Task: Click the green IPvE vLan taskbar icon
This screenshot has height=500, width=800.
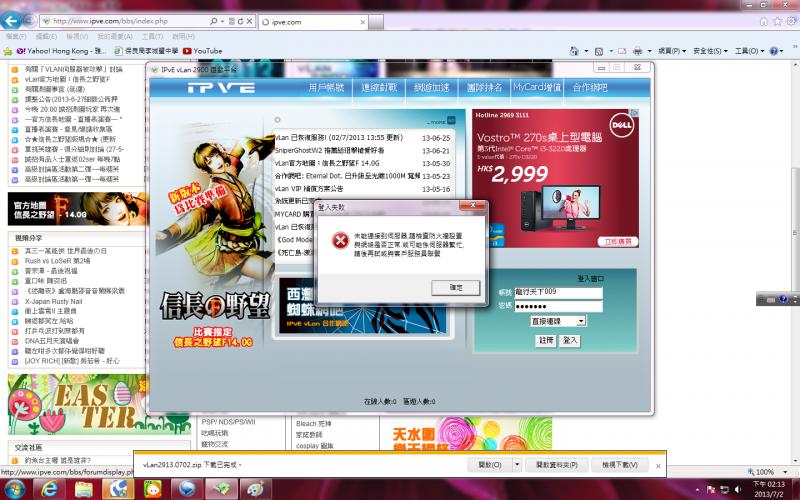Action: [x=221, y=489]
